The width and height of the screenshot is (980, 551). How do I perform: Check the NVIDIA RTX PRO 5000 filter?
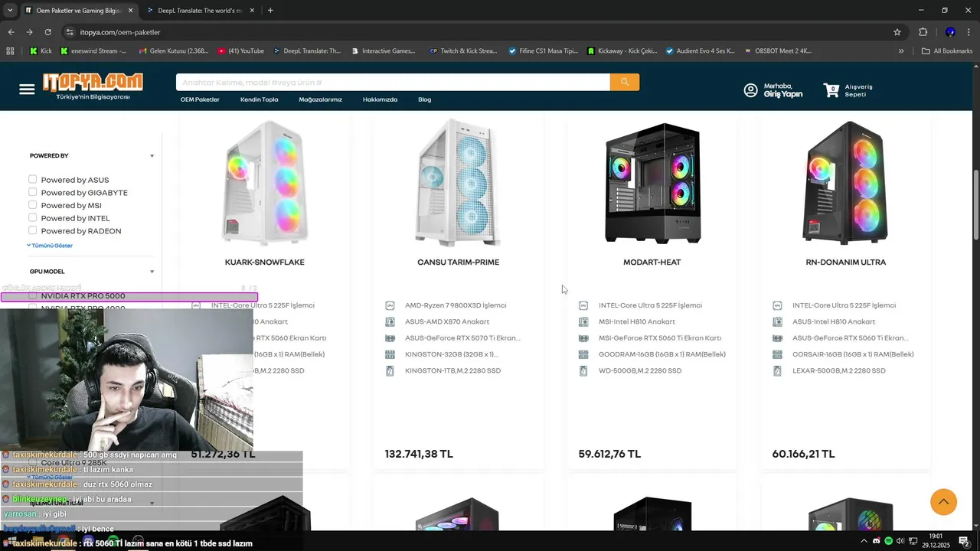tap(33, 295)
